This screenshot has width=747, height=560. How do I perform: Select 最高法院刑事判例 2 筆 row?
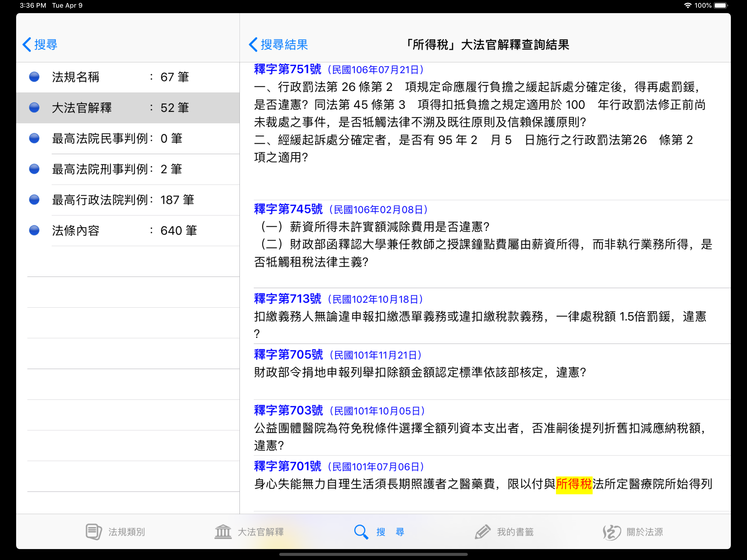pyautogui.click(x=128, y=169)
